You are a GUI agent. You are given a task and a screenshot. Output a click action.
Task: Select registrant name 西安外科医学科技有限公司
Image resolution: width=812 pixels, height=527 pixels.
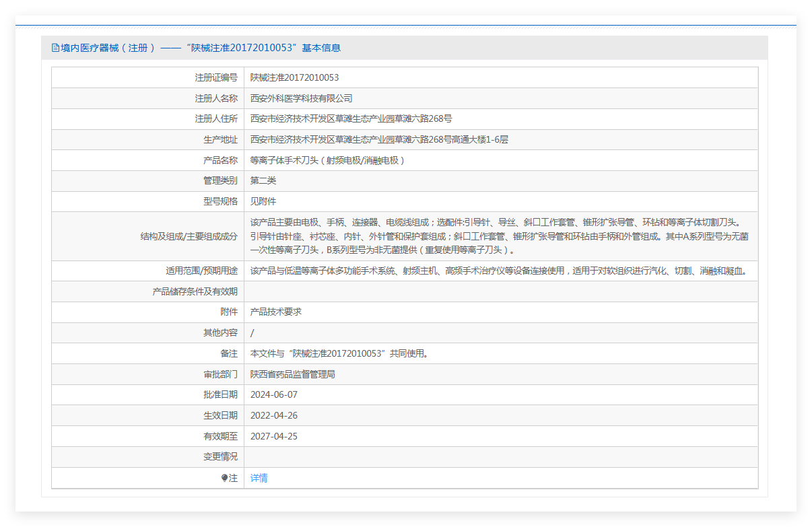302,98
